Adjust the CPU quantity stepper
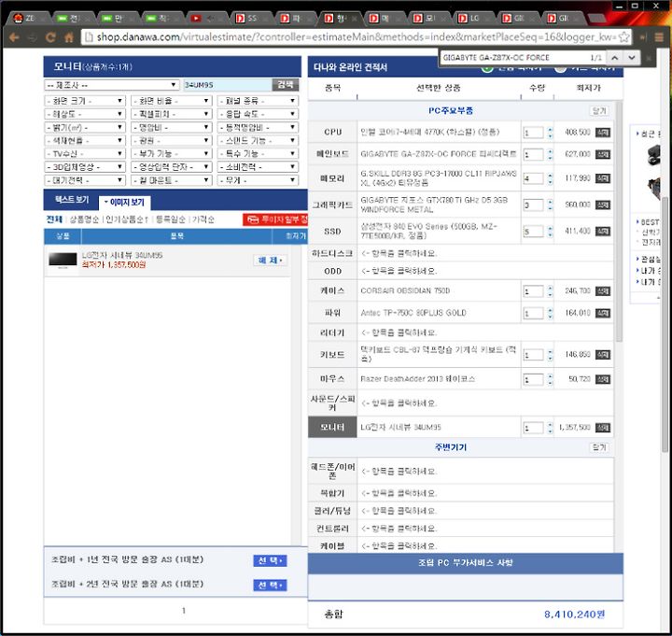The image size is (672, 636). click(x=551, y=133)
